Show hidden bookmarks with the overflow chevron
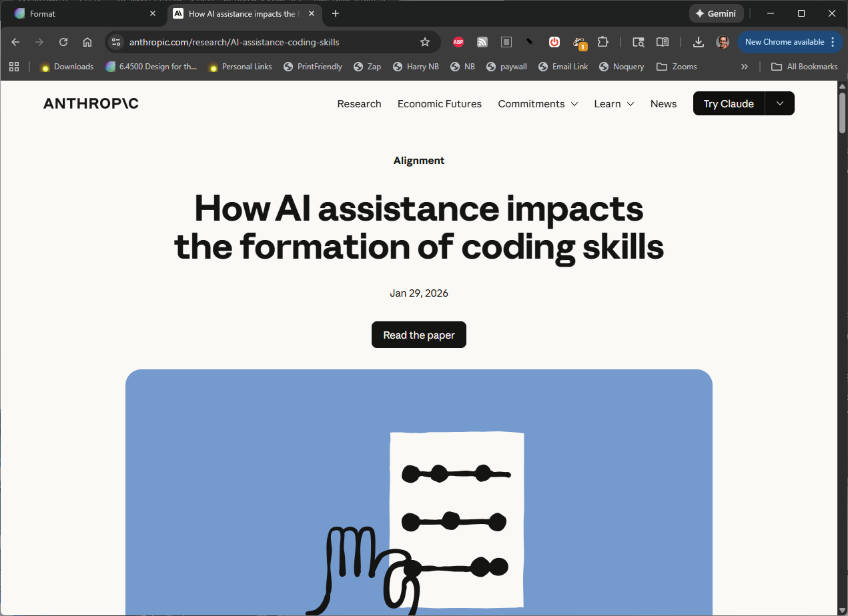Viewport: 848px width, 616px height. [x=745, y=67]
